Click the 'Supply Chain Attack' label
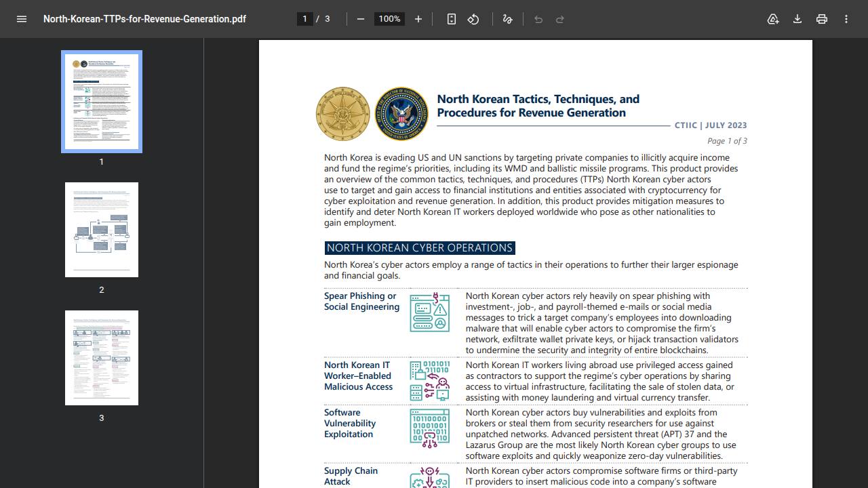 [x=351, y=476]
